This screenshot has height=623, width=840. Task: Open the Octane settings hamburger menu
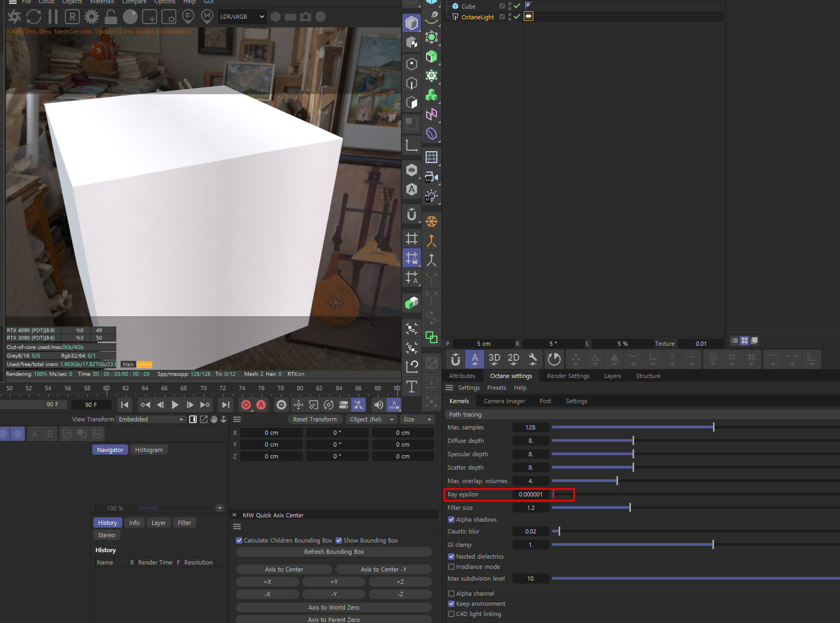pyautogui.click(x=449, y=388)
